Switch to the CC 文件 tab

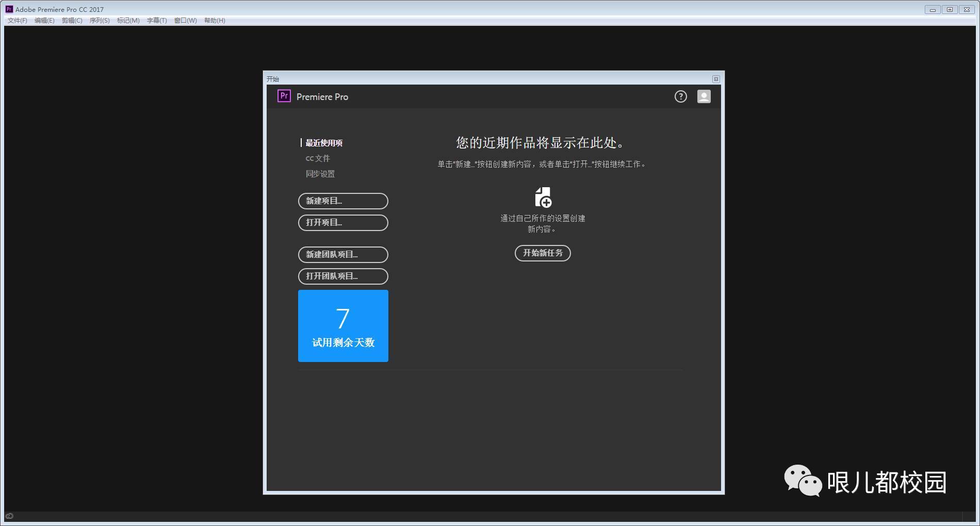point(318,158)
